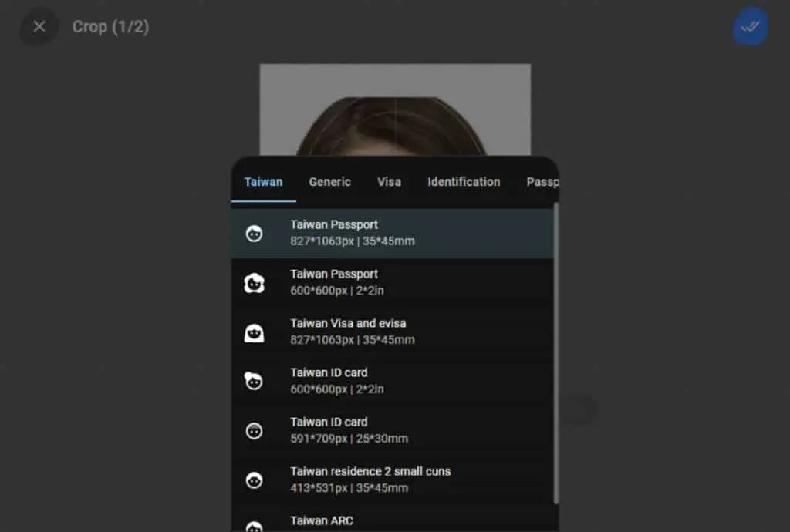This screenshot has height=532, width=790.
Task: Select Taiwan residence 2 small cuns preset
Action: click(393, 480)
